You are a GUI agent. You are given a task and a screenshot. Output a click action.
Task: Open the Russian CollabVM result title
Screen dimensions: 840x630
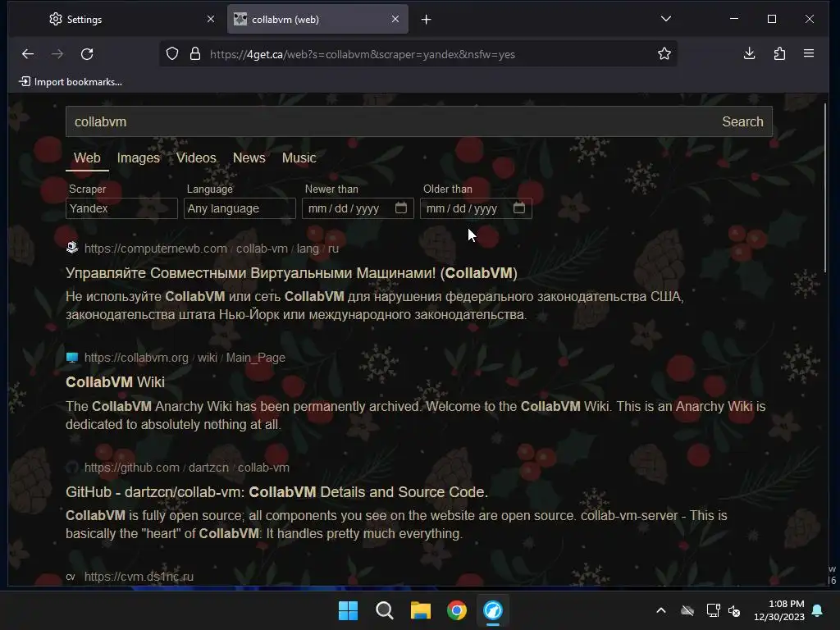[x=291, y=273]
